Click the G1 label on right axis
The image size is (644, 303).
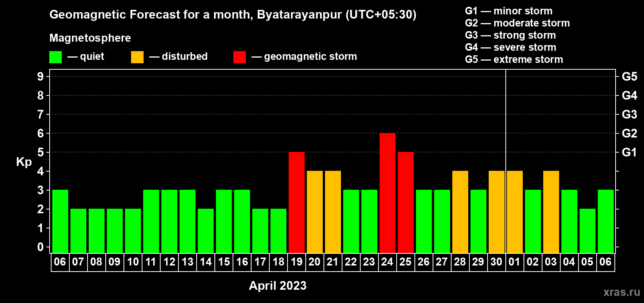pos(630,152)
